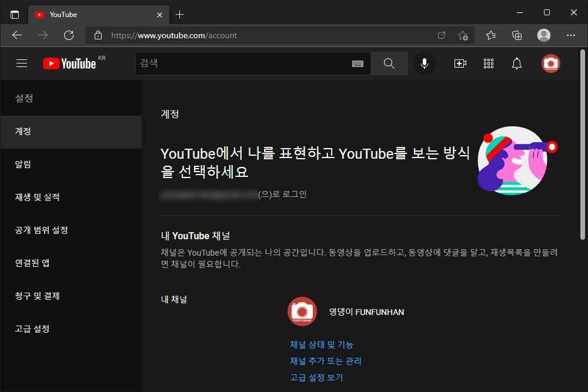Open 알림 settings section
588x392 pixels.
(x=71, y=165)
